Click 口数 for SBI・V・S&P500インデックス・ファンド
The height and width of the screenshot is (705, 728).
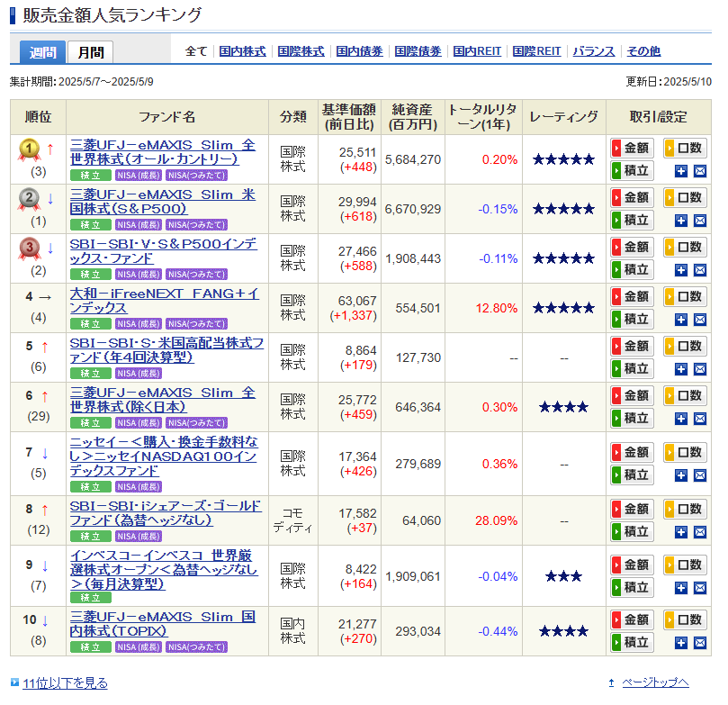pos(685,248)
